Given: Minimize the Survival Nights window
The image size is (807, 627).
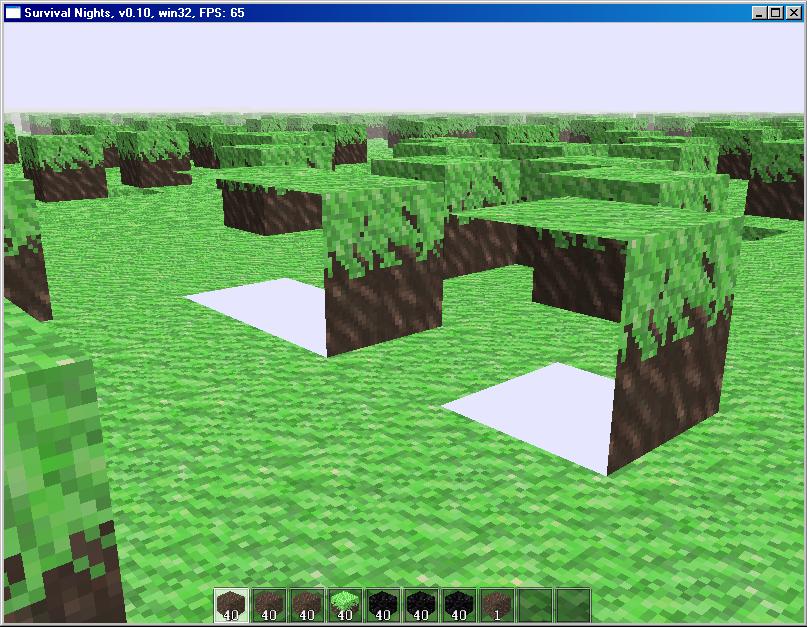Looking at the screenshot, I should [759, 12].
